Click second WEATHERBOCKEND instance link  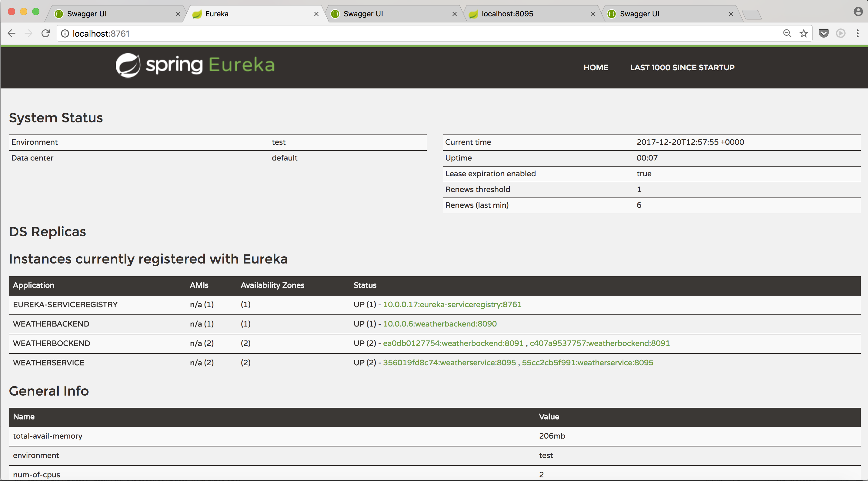599,343
